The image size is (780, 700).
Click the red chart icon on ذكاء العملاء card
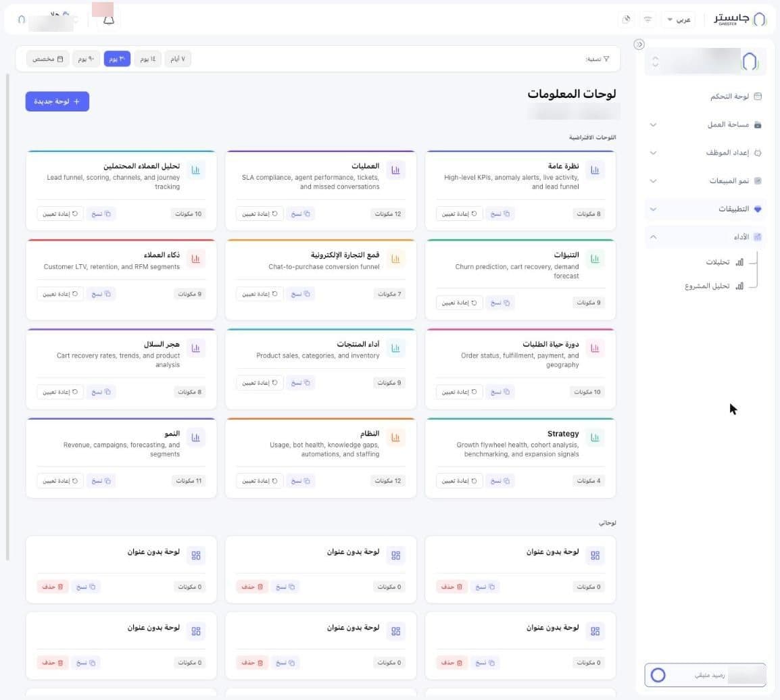coord(196,259)
